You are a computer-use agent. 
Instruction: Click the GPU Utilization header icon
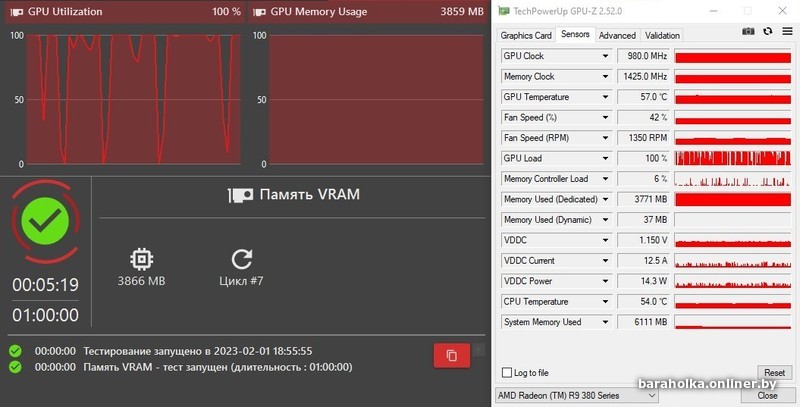click(x=15, y=12)
